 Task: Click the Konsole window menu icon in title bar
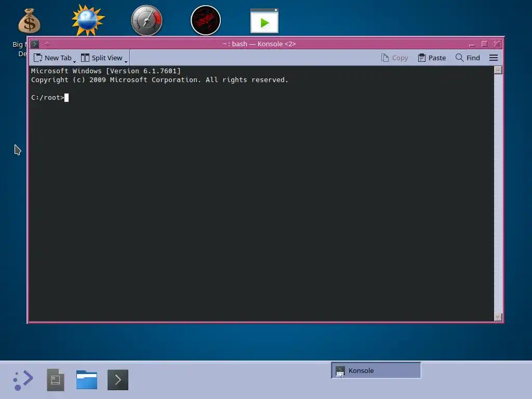click(35, 44)
